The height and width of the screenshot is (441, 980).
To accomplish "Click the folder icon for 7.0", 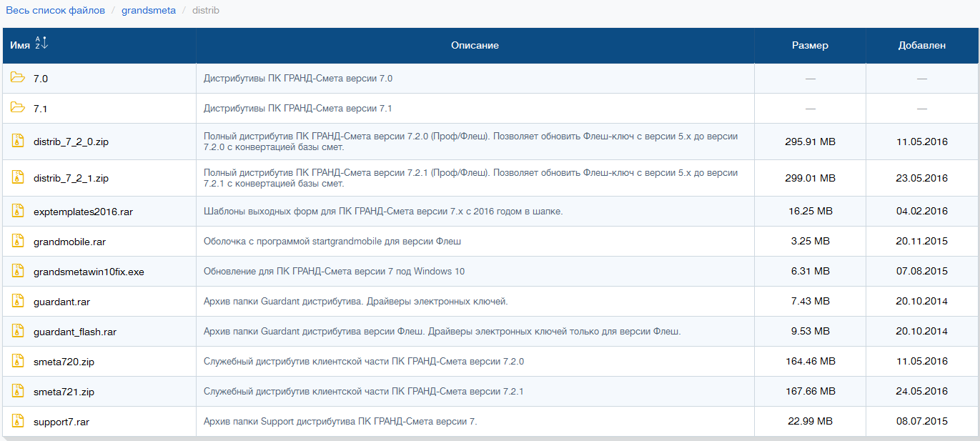I will tap(18, 78).
